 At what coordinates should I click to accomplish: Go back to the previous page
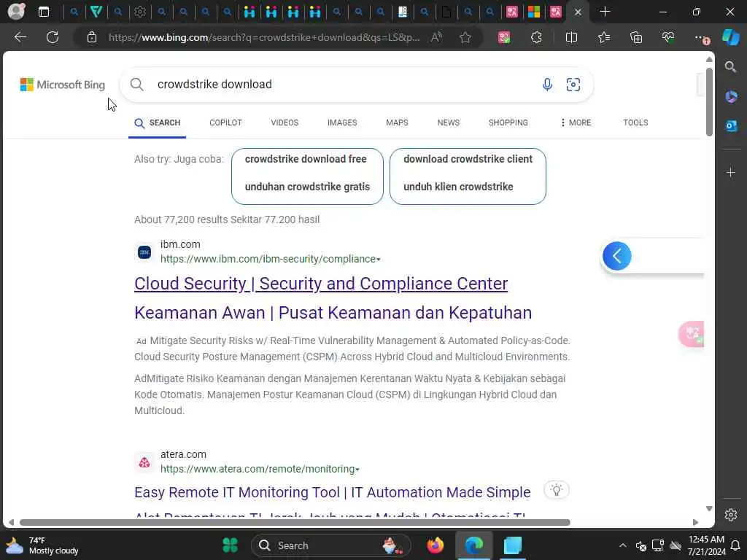point(20,37)
